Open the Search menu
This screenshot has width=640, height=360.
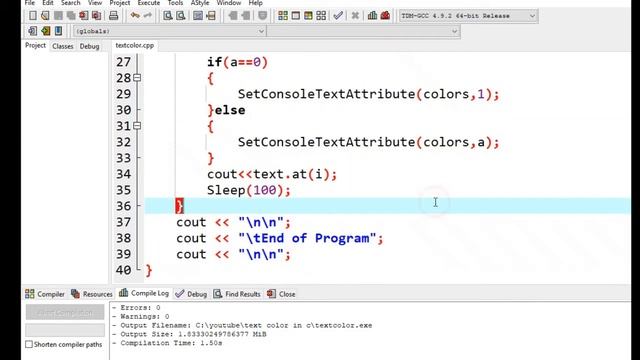tap(71, 3)
